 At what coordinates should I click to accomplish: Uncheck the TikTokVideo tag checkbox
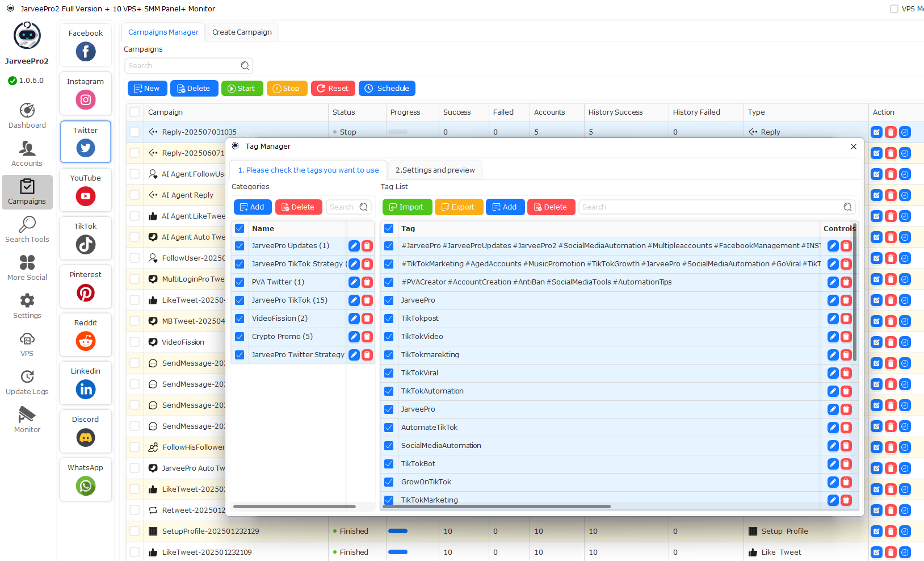389,337
